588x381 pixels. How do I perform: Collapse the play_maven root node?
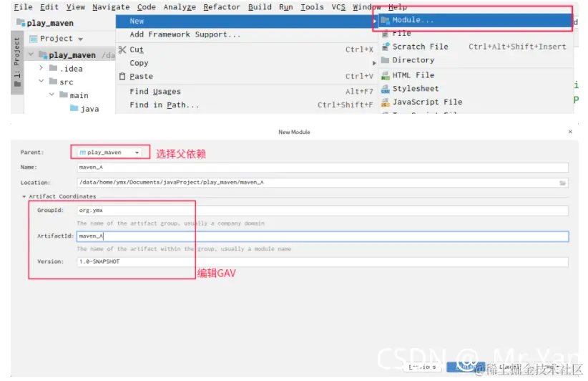click(31, 54)
